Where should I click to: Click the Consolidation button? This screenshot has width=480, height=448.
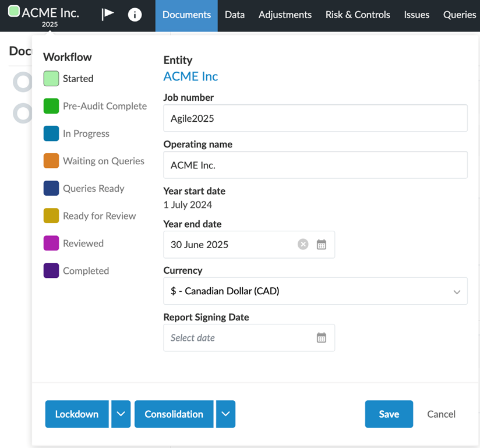point(174,414)
